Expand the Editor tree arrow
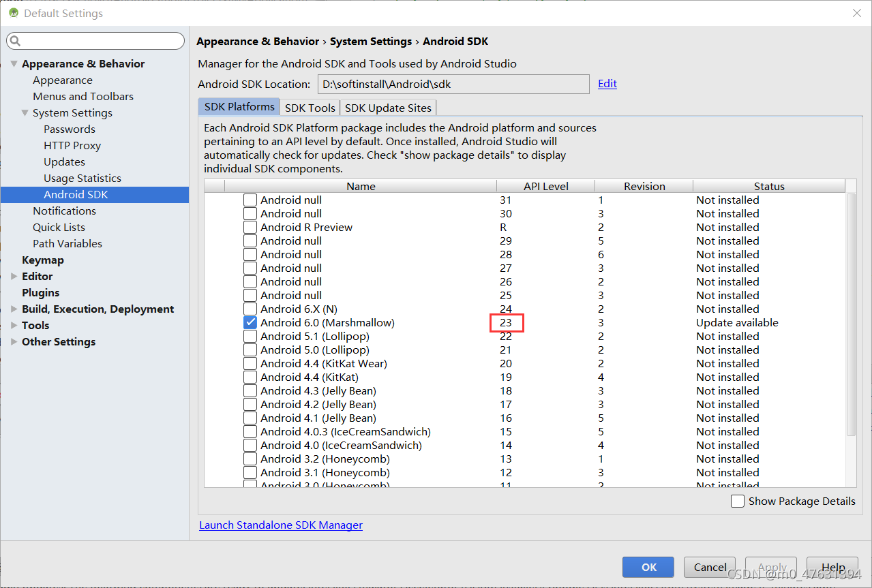Screen dimensions: 872x588 14,277
